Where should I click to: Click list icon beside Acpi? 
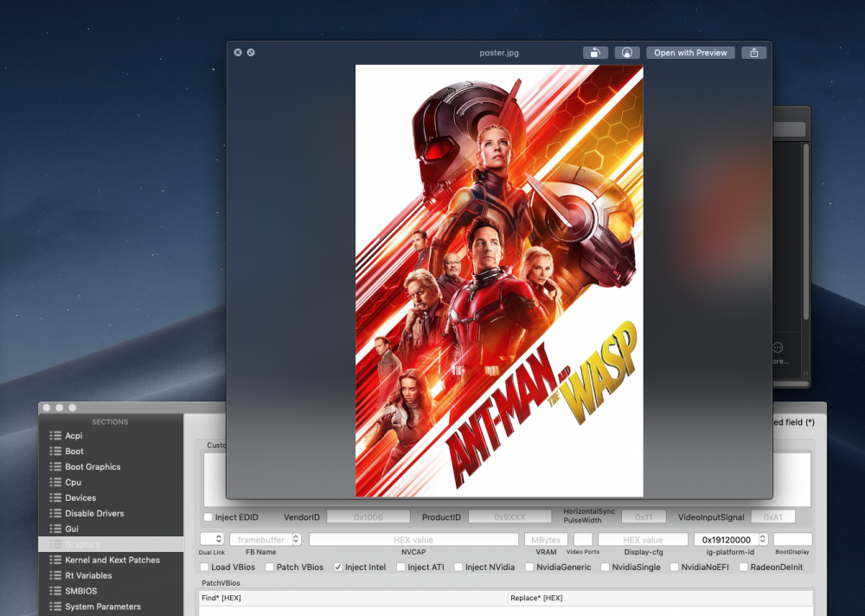[x=55, y=435]
